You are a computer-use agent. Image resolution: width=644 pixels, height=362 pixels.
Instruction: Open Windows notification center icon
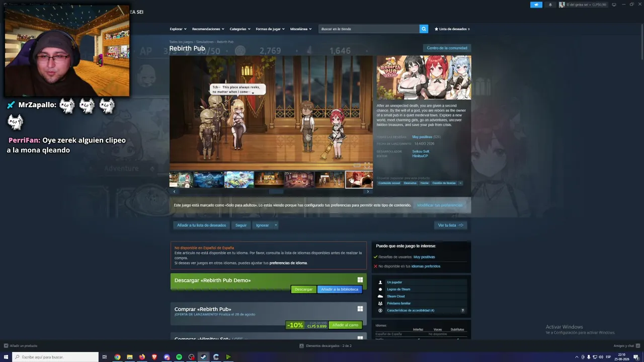(x=637, y=357)
